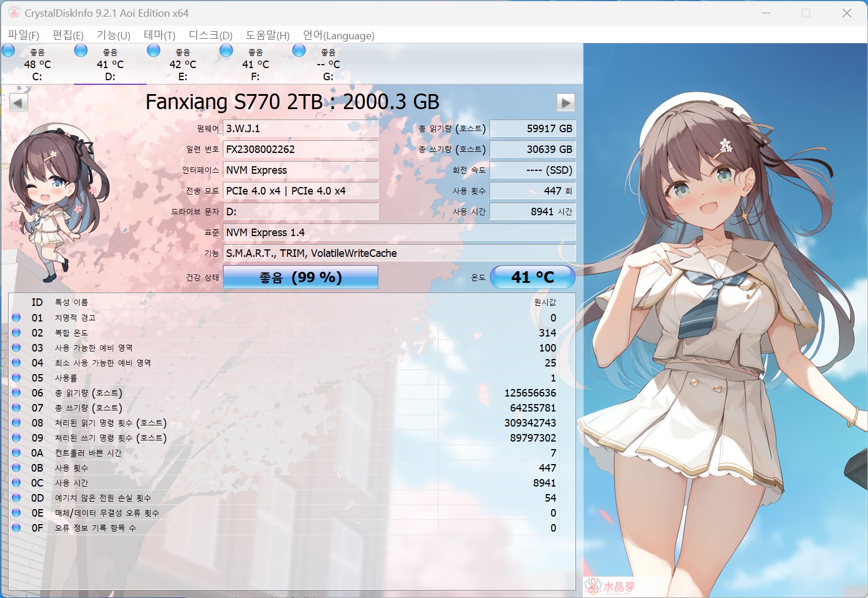Go to next disk with right arrow
The width and height of the screenshot is (868, 598).
566,103
